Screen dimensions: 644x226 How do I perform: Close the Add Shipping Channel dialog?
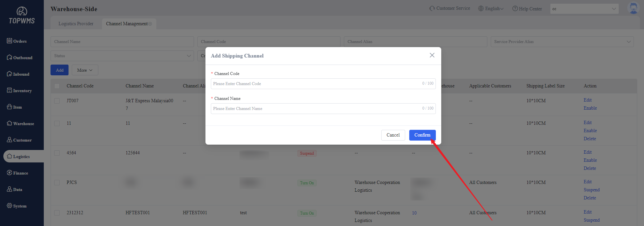point(432,55)
